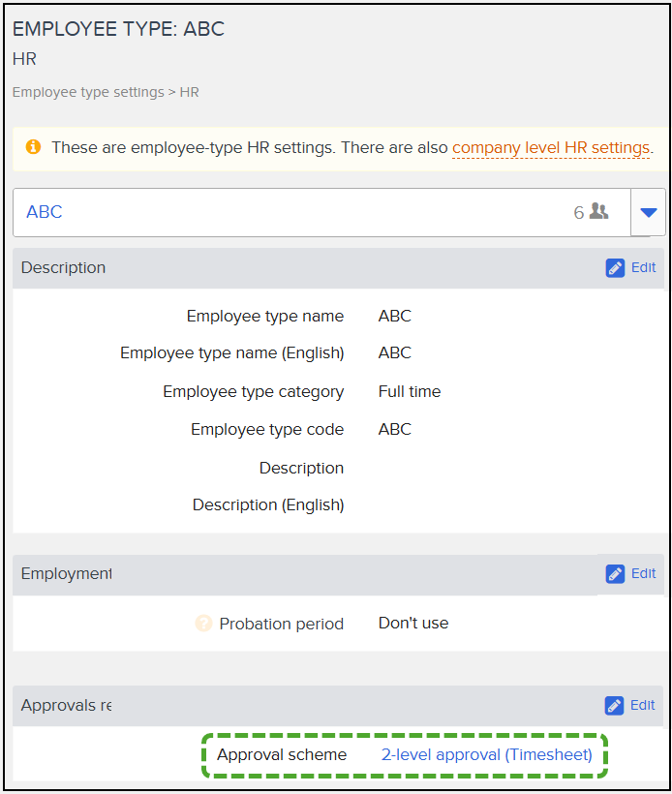Click the Don't use probation value
The image size is (672, 794).
pyautogui.click(x=413, y=623)
